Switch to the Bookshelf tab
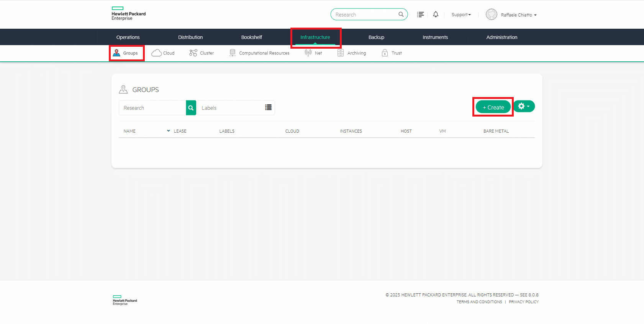Image resolution: width=644 pixels, height=324 pixels. [252, 37]
